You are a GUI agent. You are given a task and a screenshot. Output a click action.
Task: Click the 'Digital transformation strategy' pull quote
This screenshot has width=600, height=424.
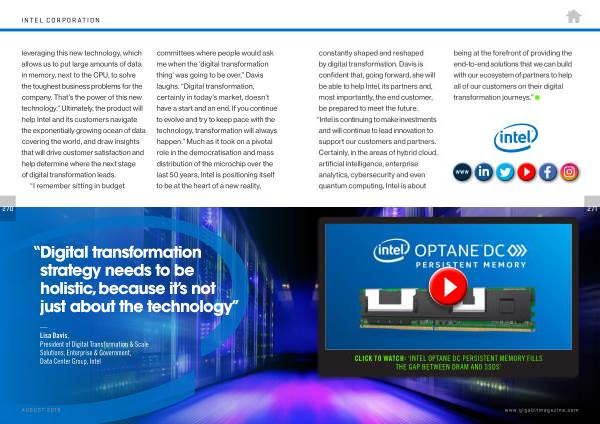point(136,279)
